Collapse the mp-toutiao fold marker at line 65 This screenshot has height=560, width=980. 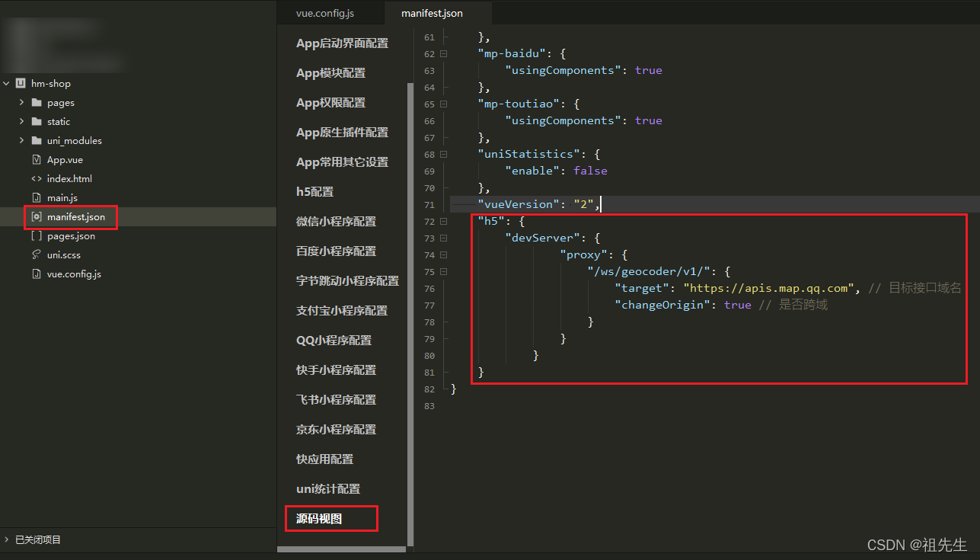(443, 104)
